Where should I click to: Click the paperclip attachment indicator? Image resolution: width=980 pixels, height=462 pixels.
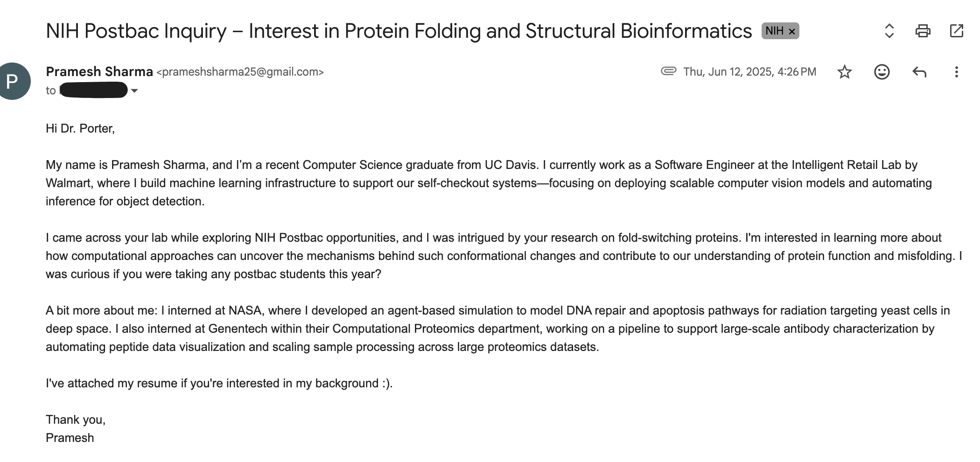tap(668, 71)
